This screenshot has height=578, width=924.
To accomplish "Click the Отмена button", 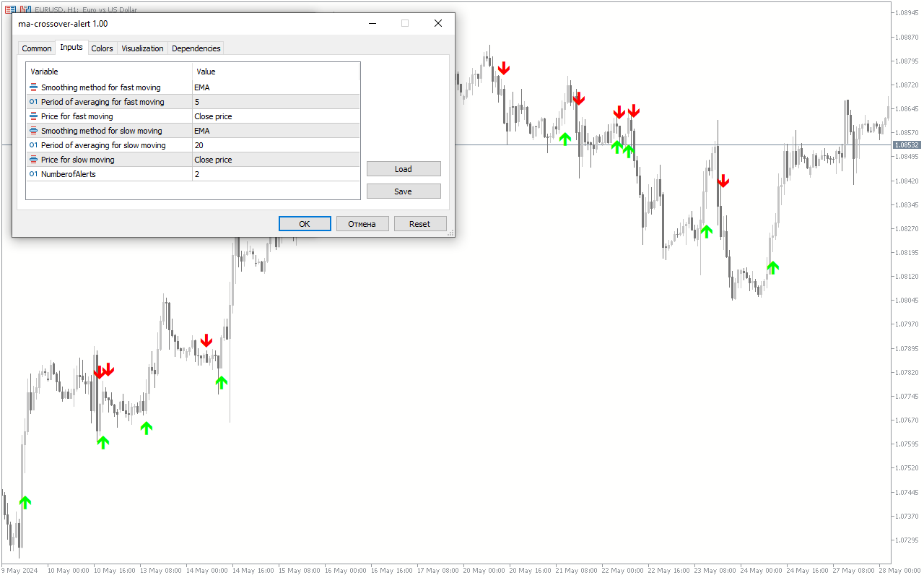I will point(362,224).
